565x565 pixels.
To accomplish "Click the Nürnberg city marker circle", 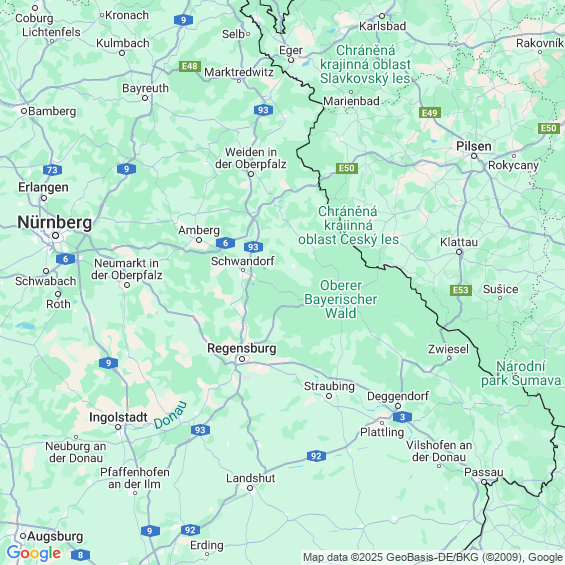I will tap(55, 236).
